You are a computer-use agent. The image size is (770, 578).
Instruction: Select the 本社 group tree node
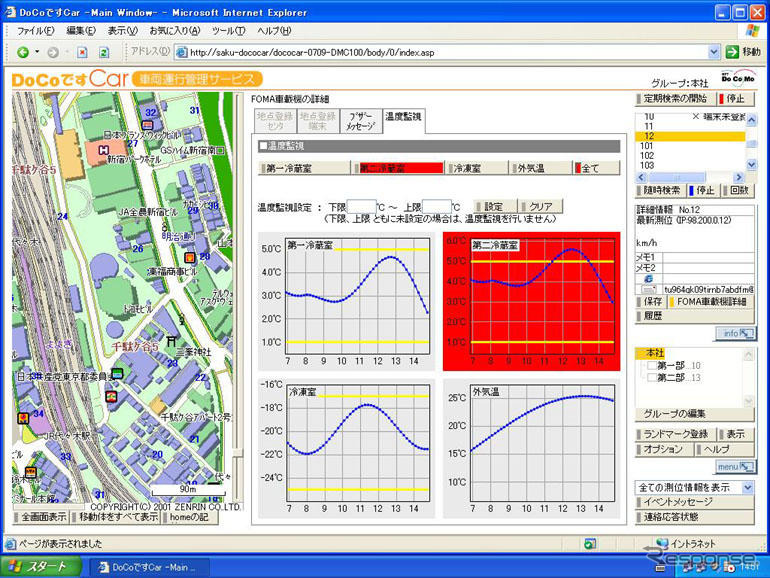pyautogui.click(x=655, y=353)
